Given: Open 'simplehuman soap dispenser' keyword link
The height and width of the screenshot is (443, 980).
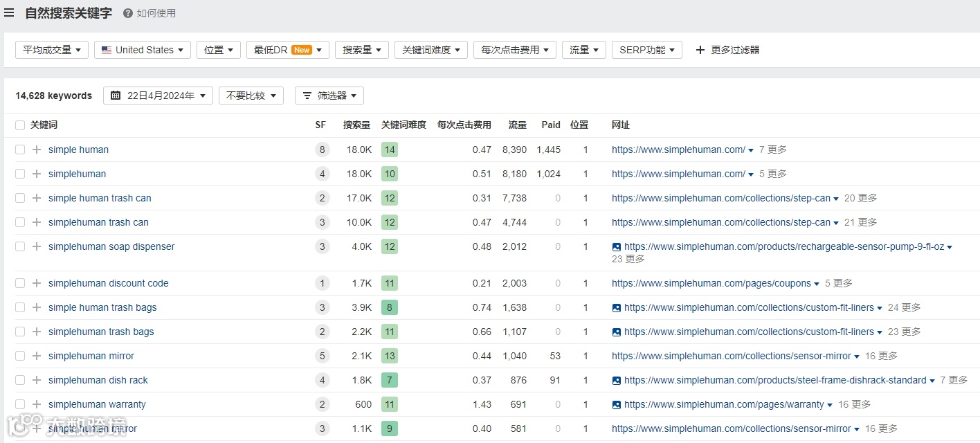Looking at the screenshot, I should click(111, 246).
